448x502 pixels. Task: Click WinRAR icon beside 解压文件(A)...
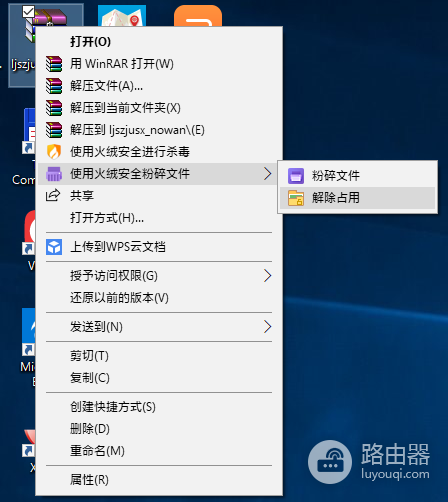[x=54, y=86]
